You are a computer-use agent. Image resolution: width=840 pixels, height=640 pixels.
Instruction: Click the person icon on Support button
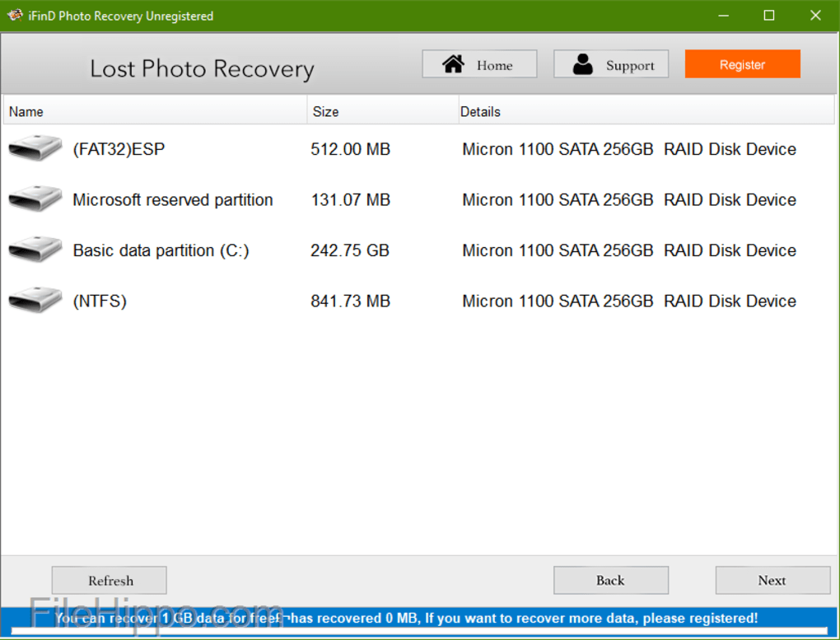(583, 64)
